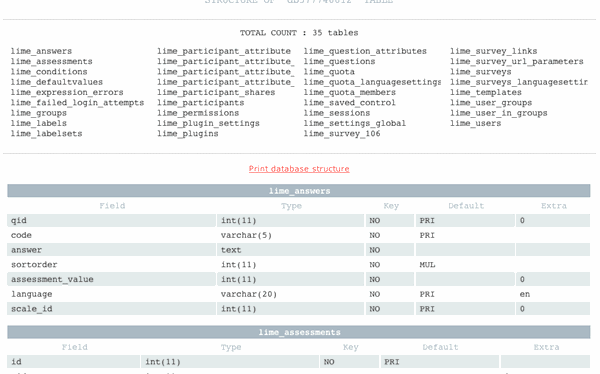Click varchar(20) type cell
The height and width of the screenshot is (374, 600).
pos(290,294)
